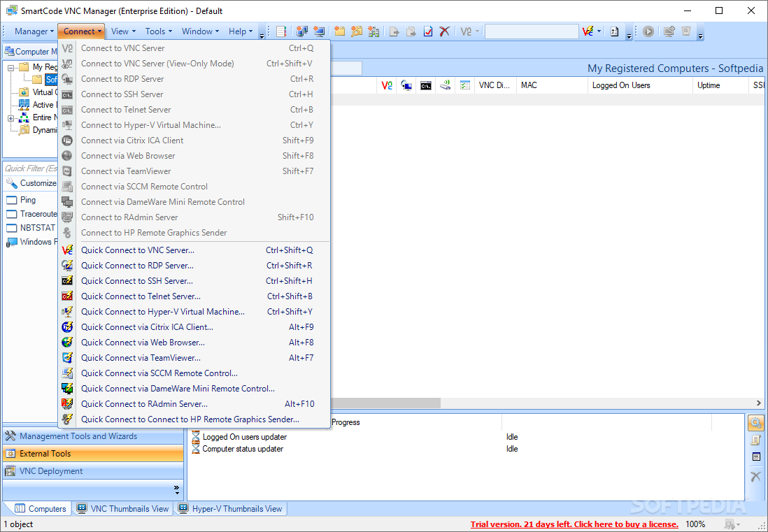Viewport: 768px width, 532px height.
Task: Click the Quick Filter field
Action: pyautogui.click(x=31, y=168)
